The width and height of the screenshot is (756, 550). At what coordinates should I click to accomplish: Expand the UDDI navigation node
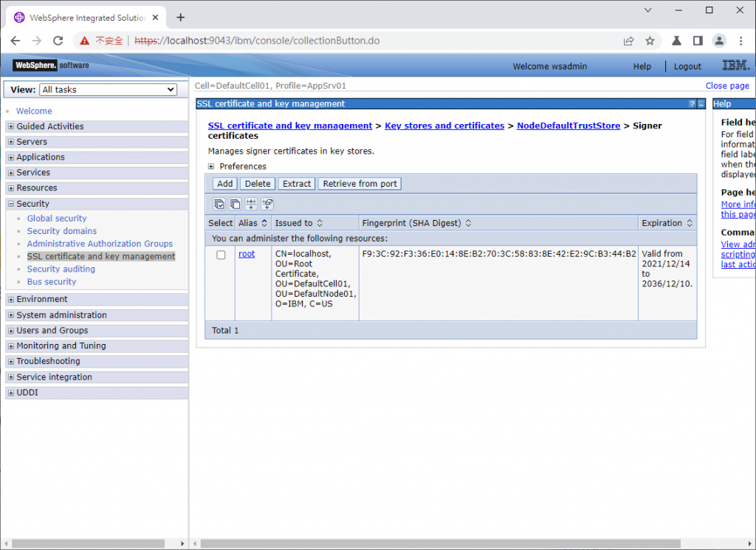coord(11,393)
